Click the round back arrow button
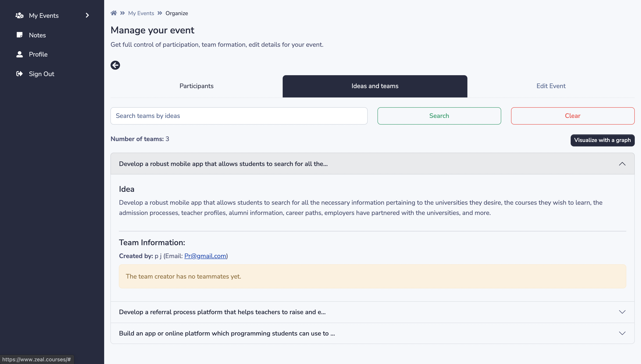The width and height of the screenshot is (641, 364). pyautogui.click(x=115, y=65)
